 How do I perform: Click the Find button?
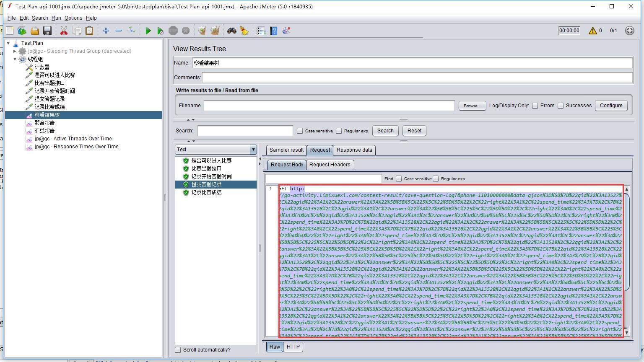pyautogui.click(x=389, y=178)
